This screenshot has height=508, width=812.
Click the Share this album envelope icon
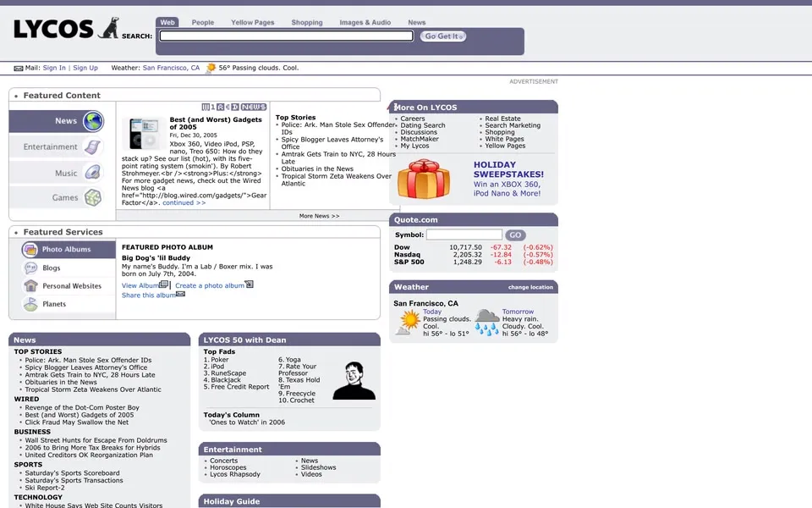coord(180,294)
